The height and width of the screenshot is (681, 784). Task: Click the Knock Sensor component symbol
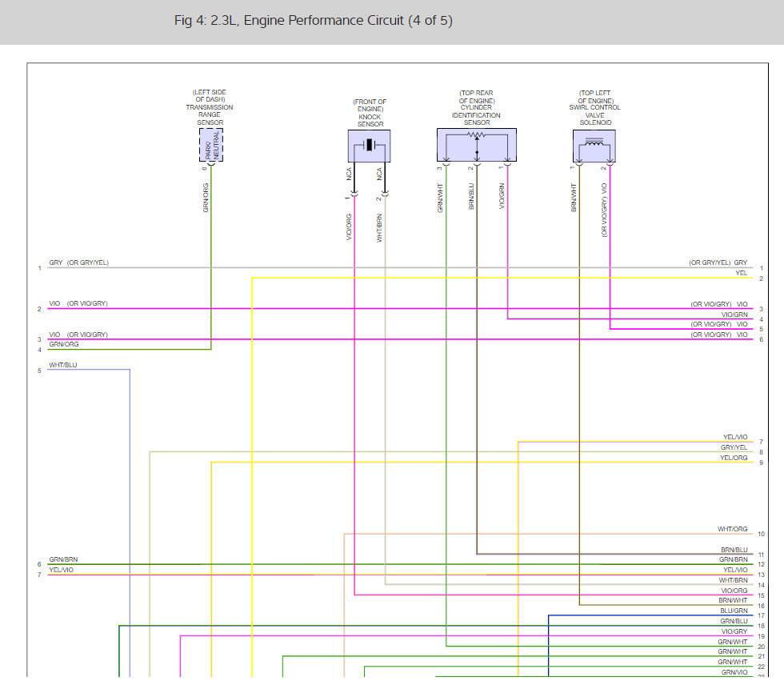[369, 146]
